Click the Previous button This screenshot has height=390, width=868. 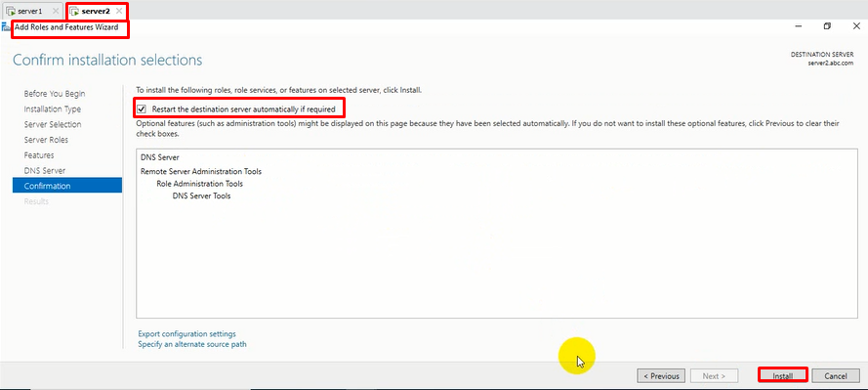tap(662, 375)
